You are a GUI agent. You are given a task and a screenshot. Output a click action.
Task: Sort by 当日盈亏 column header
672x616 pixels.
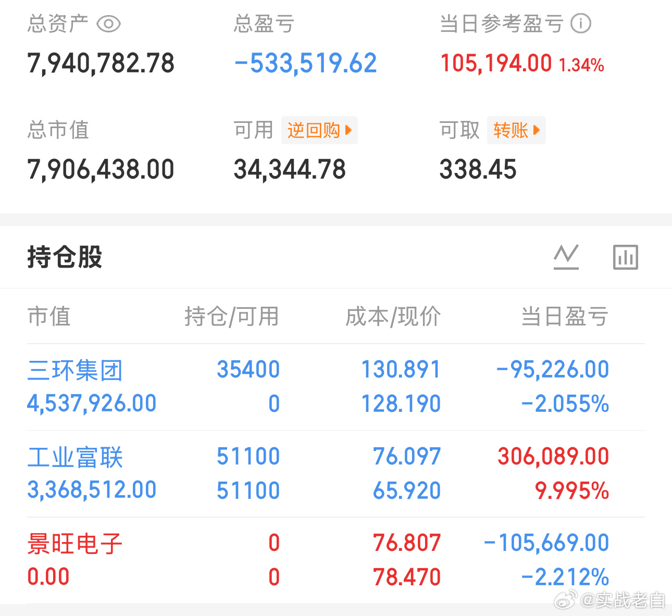pos(565,316)
